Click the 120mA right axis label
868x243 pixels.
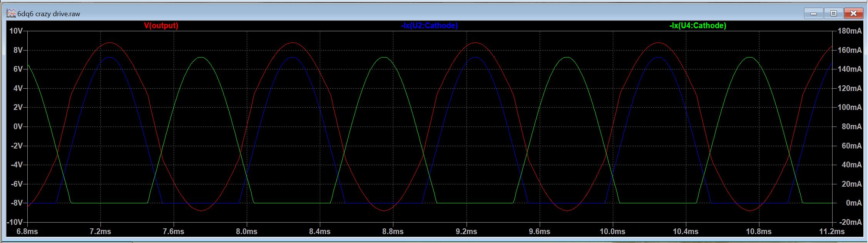pos(850,88)
